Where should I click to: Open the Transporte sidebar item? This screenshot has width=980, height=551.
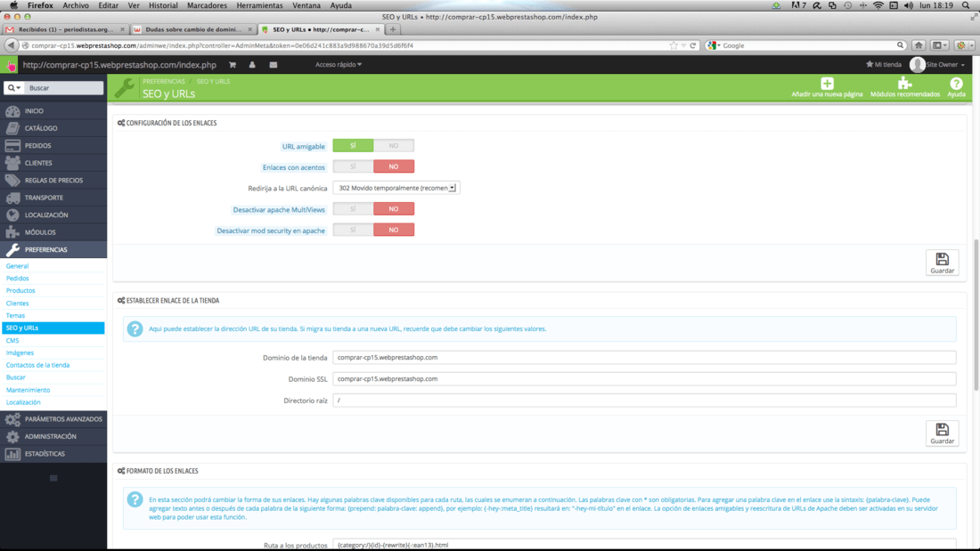[x=53, y=198]
